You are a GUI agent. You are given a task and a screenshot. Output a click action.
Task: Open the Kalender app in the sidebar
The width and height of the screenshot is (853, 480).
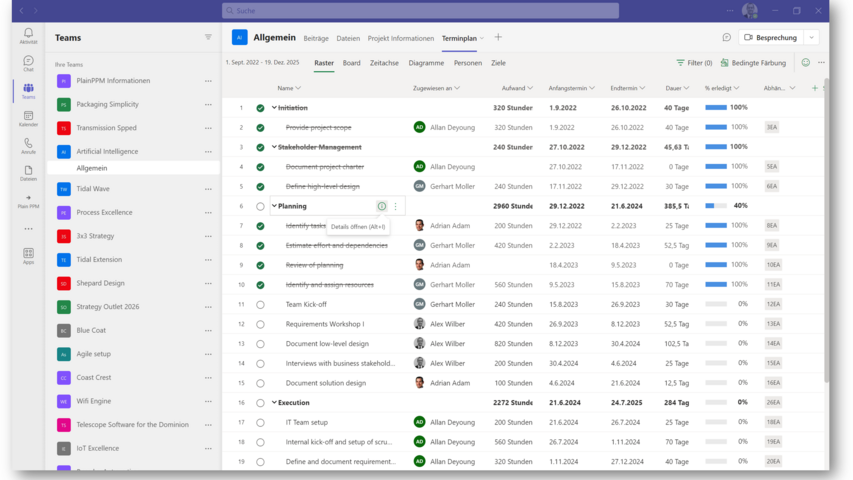pyautogui.click(x=28, y=116)
